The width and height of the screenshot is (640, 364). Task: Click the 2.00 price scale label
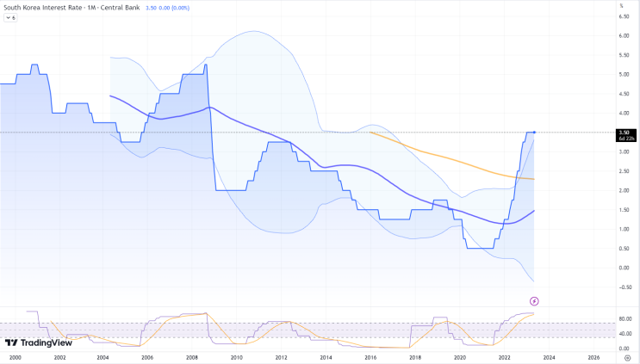point(624,191)
